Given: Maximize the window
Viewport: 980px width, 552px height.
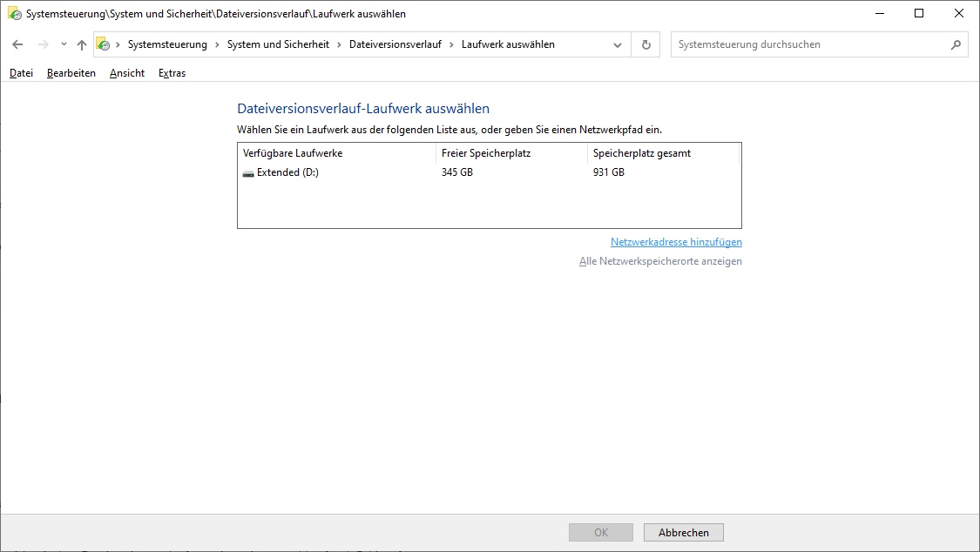Looking at the screenshot, I should click(x=919, y=14).
